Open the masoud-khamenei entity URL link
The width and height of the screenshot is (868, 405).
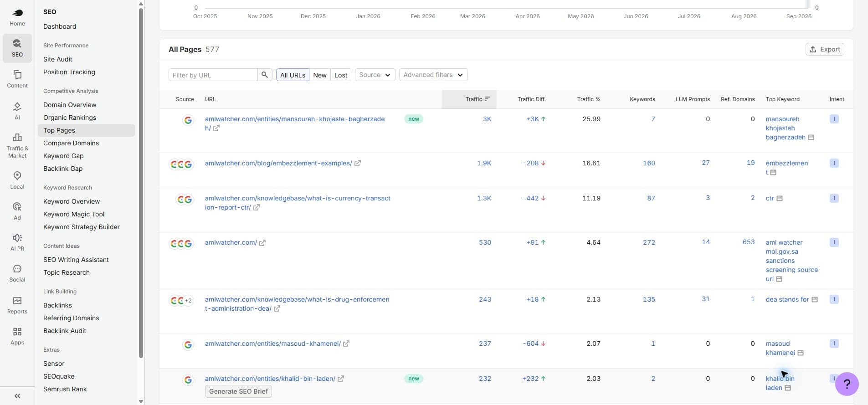[x=273, y=343]
